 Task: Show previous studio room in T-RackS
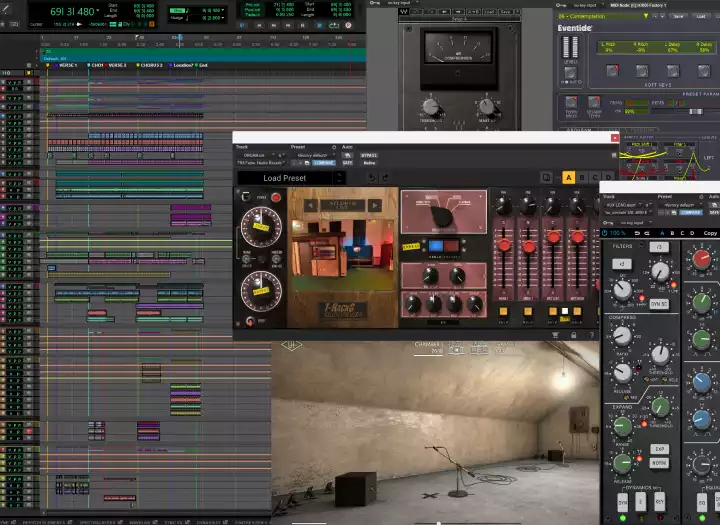pyautogui.click(x=311, y=205)
